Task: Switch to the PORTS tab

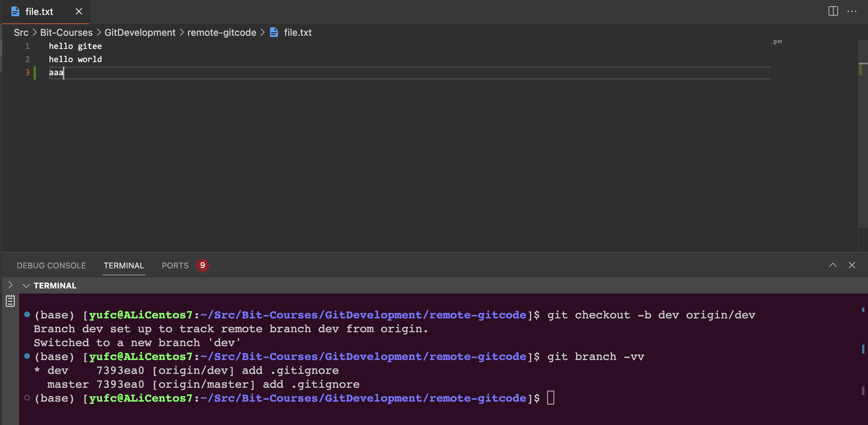Action: tap(175, 265)
